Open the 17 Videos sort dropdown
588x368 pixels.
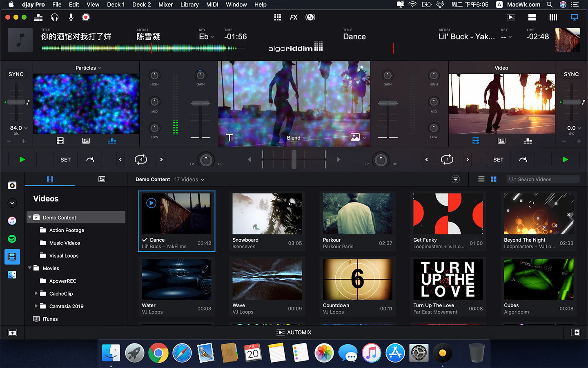pos(189,180)
